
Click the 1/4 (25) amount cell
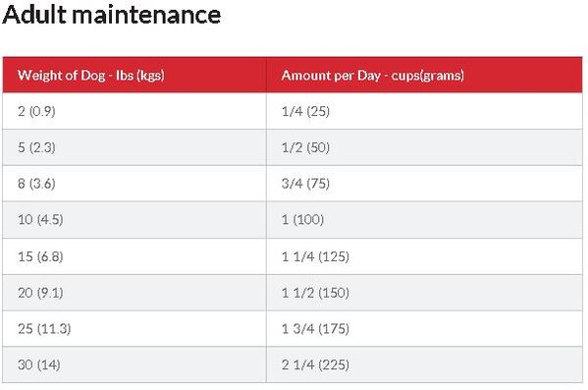[x=424, y=111]
